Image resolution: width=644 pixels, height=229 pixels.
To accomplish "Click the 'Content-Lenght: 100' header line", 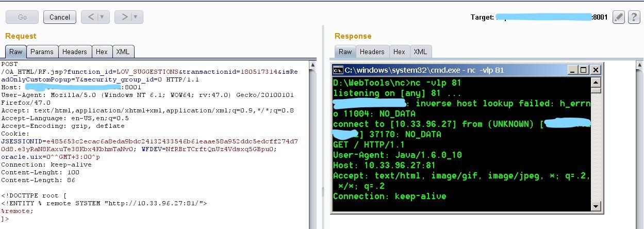I will (x=40, y=173).
